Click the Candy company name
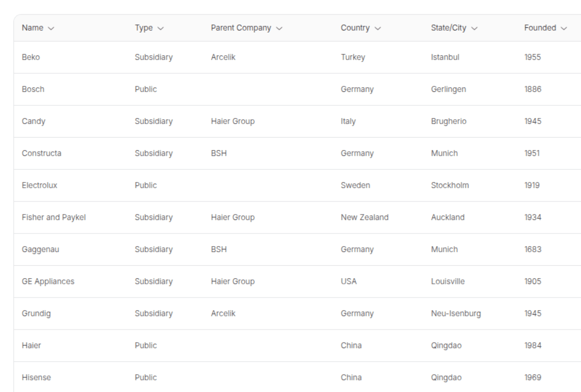 point(34,121)
